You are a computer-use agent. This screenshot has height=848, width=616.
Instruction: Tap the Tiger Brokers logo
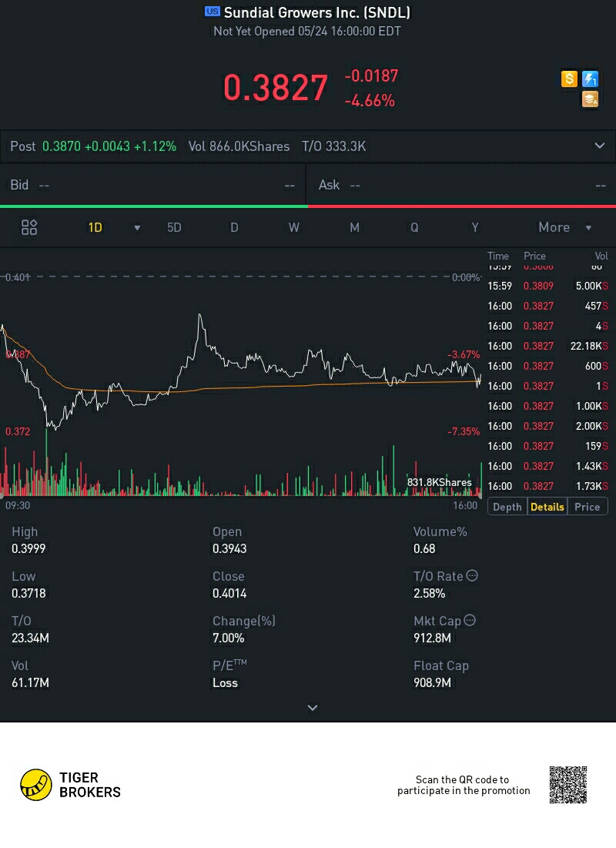70,785
